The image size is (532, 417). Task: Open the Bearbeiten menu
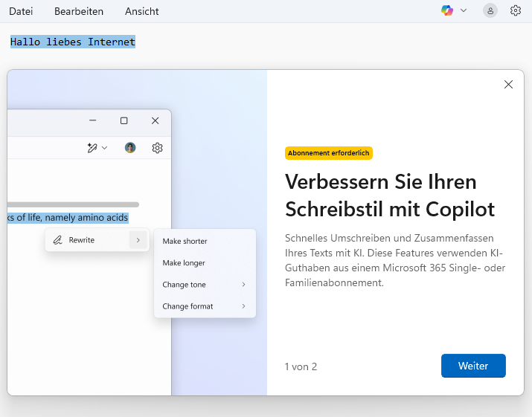point(79,12)
